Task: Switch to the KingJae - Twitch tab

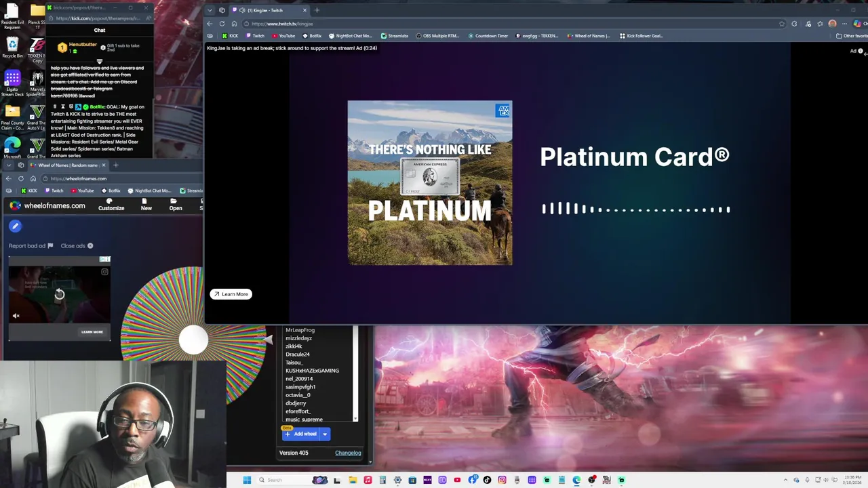Action: click(269, 10)
